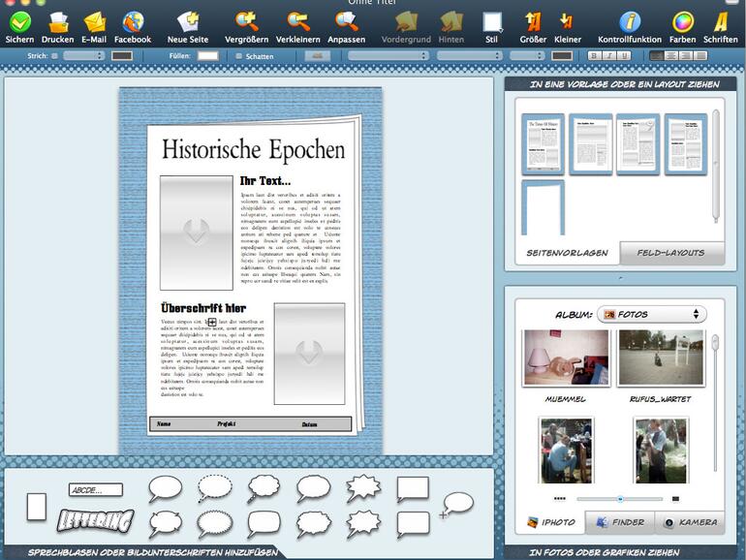The height and width of the screenshot is (560, 746).
Task: Switch to the Finder tab
Action: click(620, 522)
